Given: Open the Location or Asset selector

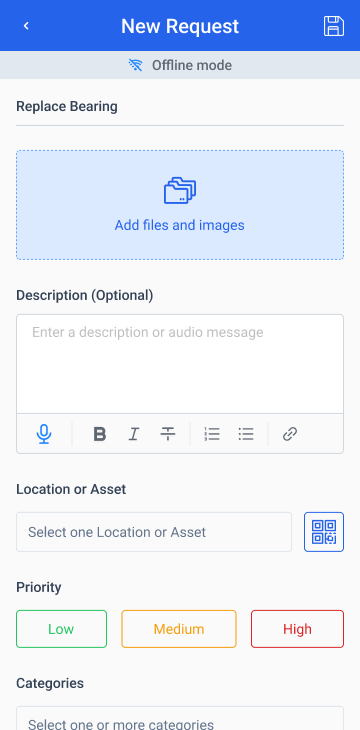Looking at the screenshot, I should (x=154, y=532).
